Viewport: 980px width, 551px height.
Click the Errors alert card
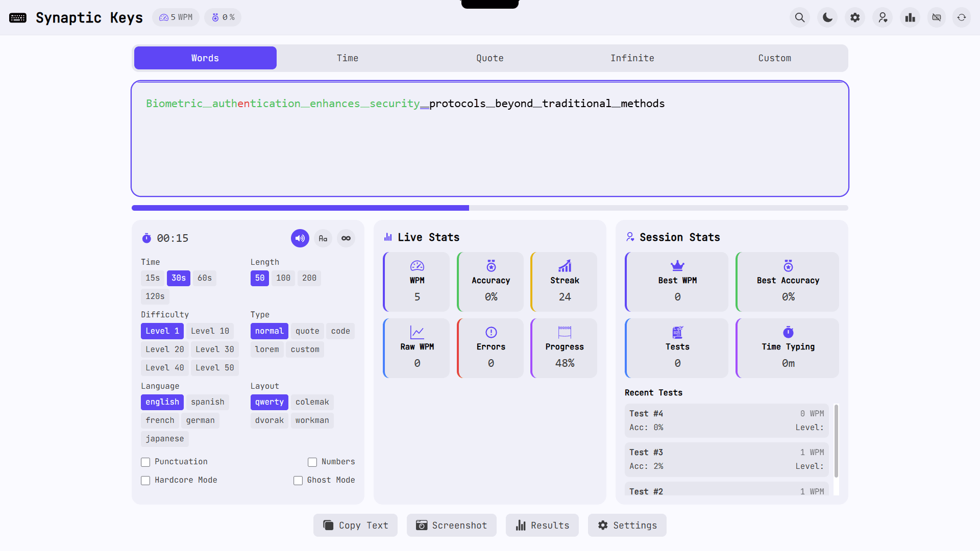(x=491, y=348)
